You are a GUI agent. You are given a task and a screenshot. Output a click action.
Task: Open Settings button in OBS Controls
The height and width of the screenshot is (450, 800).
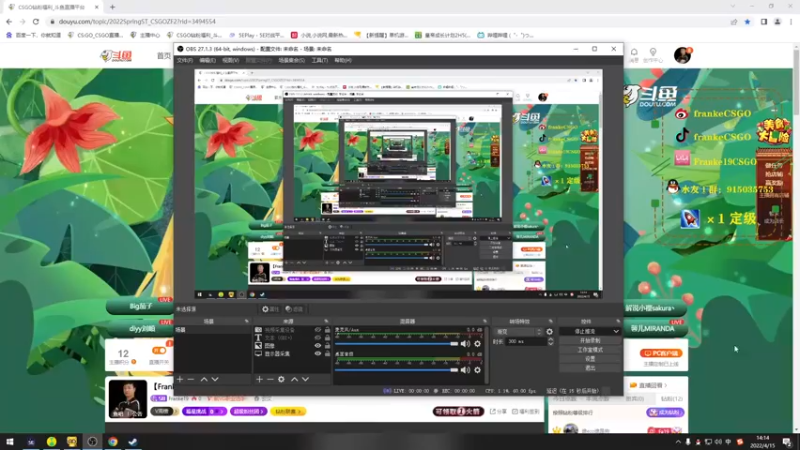point(590,359)
